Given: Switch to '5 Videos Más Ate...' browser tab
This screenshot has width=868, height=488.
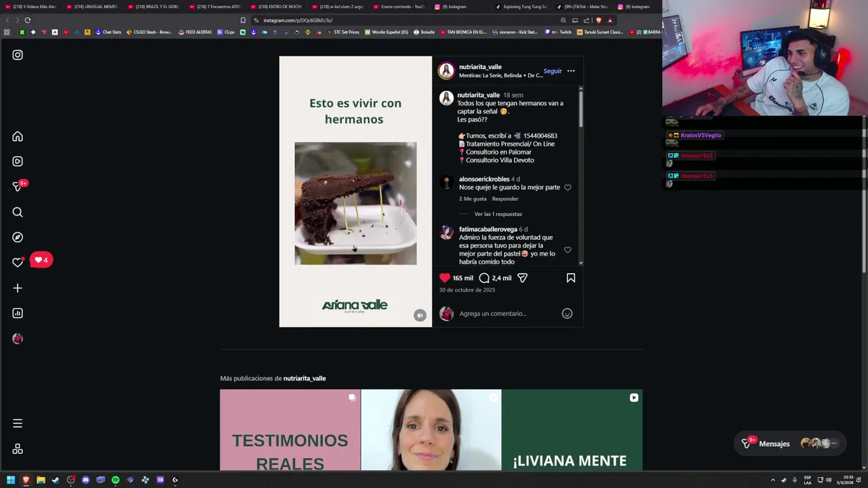Looking at the screenshot, I should click(x=31, y=7).
